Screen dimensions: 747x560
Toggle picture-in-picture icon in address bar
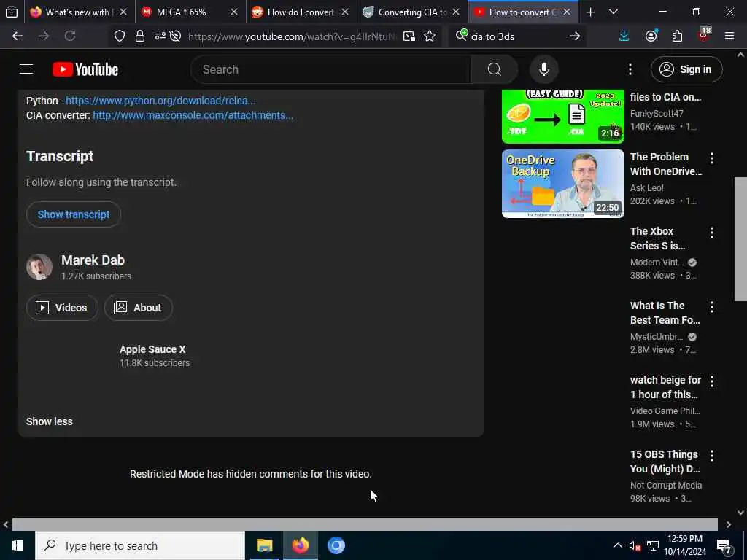(x=409, y=36)
